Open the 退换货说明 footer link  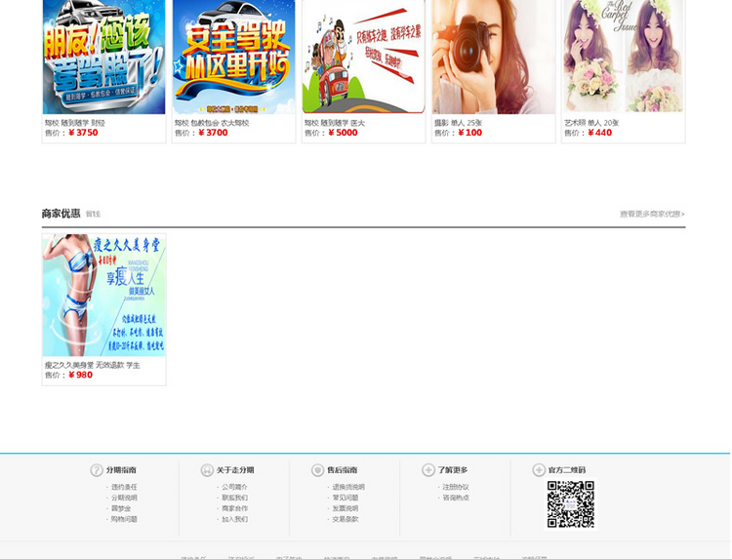(x=348, y=487)
